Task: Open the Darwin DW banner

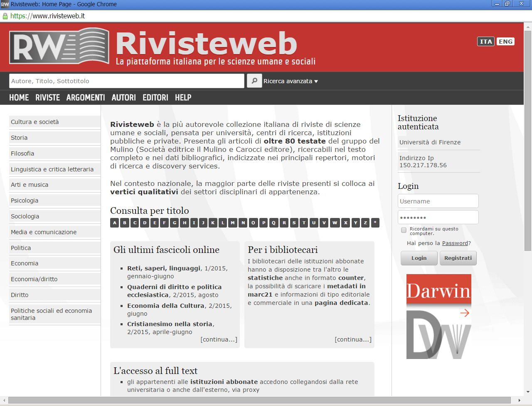Action: 439,317
